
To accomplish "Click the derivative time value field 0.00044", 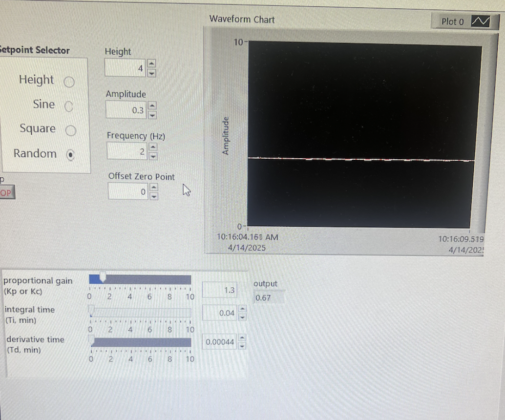I will tap(219, 342).
